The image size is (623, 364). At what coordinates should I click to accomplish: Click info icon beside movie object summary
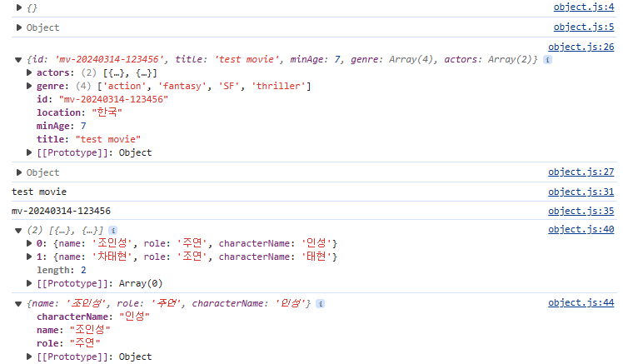pos(547,60)
